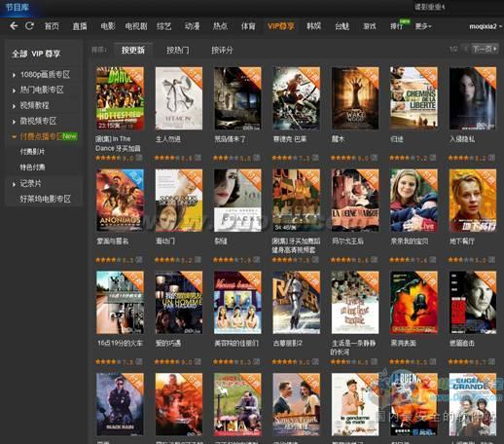Refresh the page with the reload icon
The height and width of the screenshot is (444, 504).
29,26
